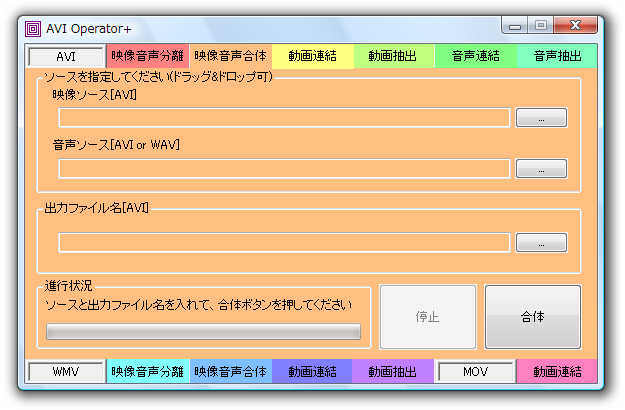Open the WMV 動画連結 tab

pyautogui.click(x=312, y=371)
